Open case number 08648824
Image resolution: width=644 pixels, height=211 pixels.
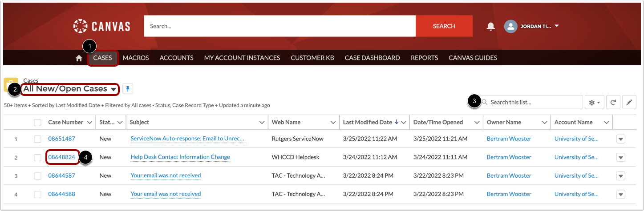tap(61, 157)
